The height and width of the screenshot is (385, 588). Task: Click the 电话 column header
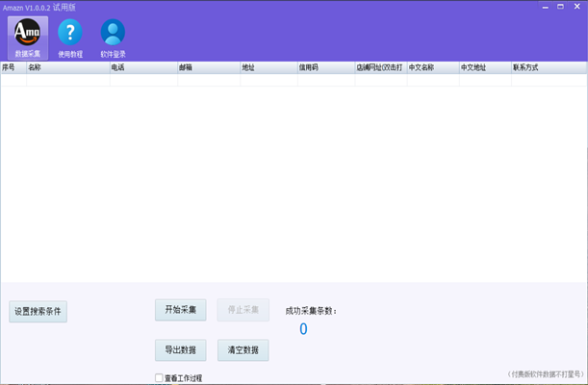(x=142, y=68)
